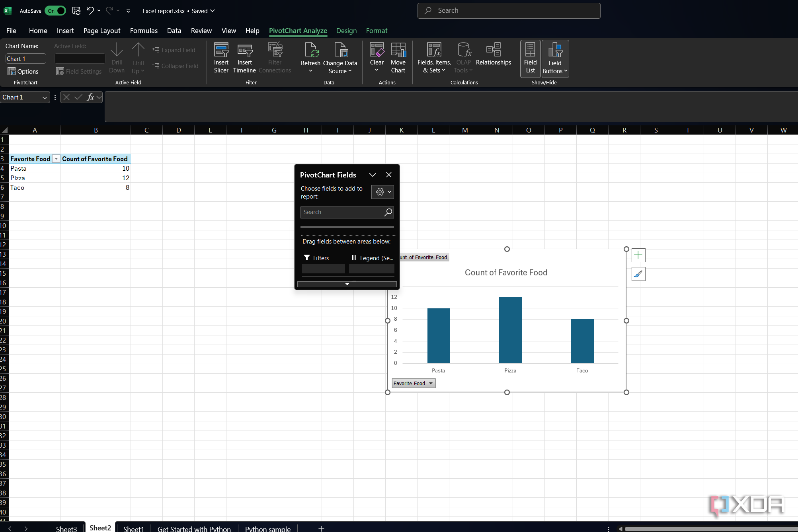Screen dimensions: 798x532
Task: Open Customize Quick Access Toolbar arrow
Action: click(128, 11)
